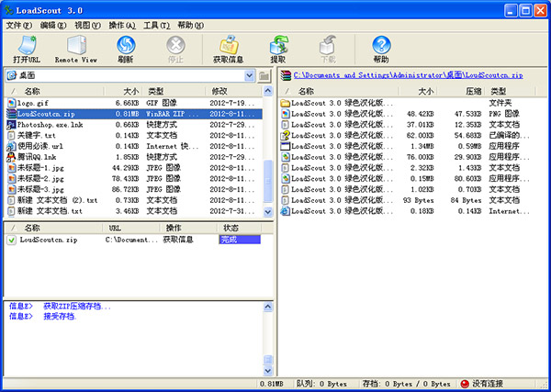Select the 93 Bytes archive entry
The height and width of the screenshot is (392, 551).
[406, 200]
